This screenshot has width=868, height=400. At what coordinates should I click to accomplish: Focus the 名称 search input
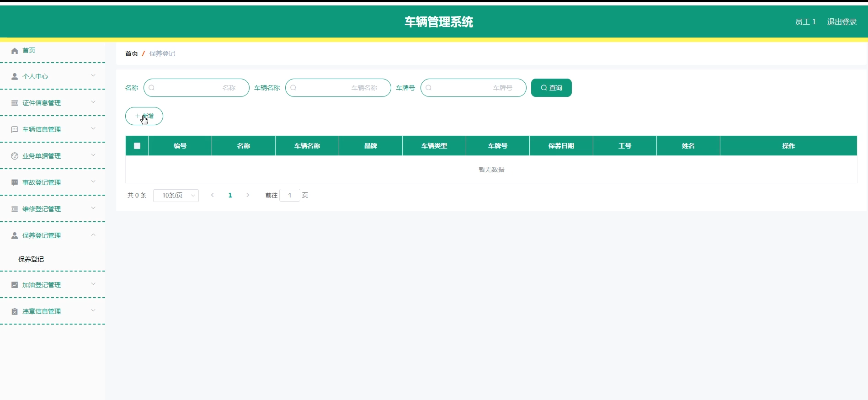point(197,88)
